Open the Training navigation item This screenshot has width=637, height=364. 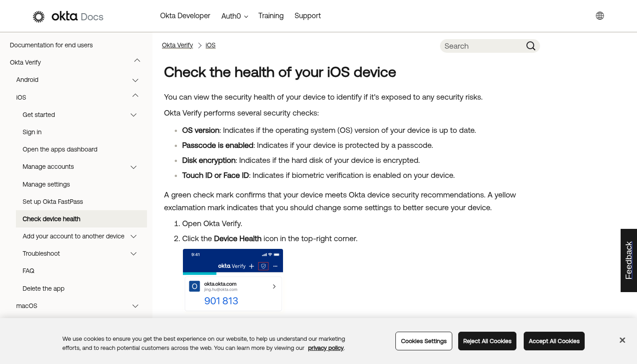(x=271, y=16)
